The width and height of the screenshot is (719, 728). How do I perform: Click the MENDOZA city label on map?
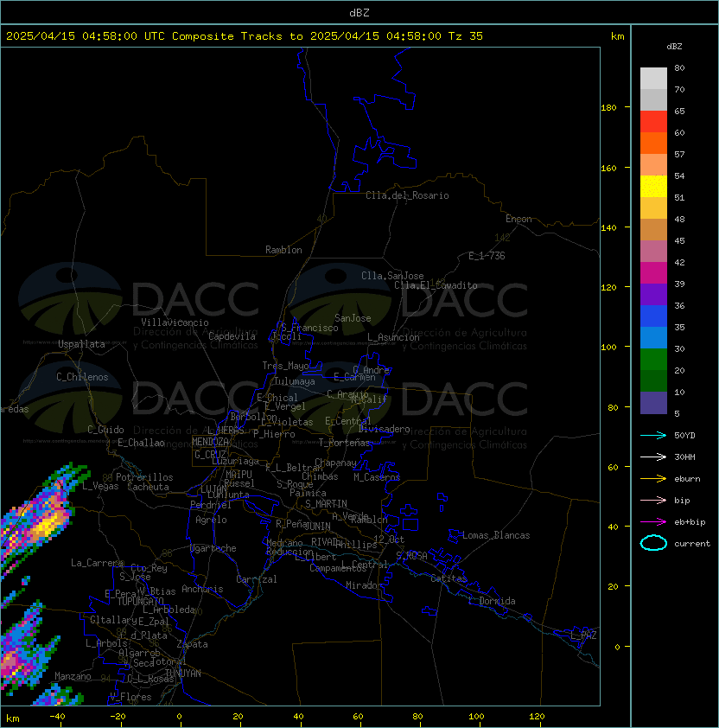pyautogui.click(x=210, y=442)
